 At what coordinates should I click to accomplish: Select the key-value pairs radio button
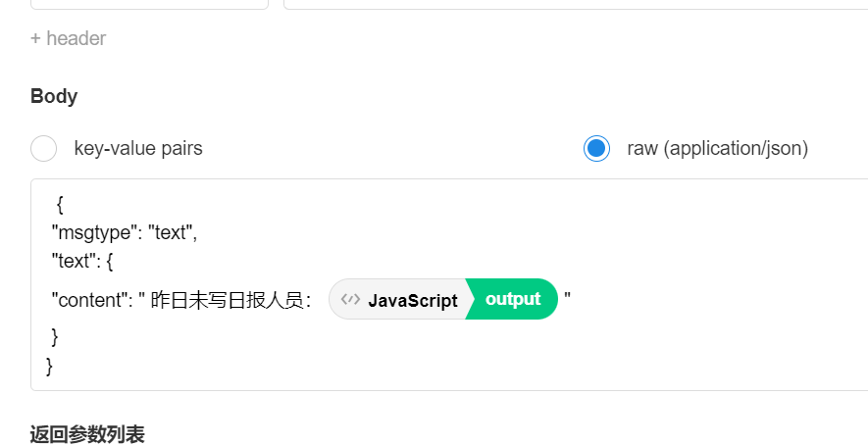[44, 149]
